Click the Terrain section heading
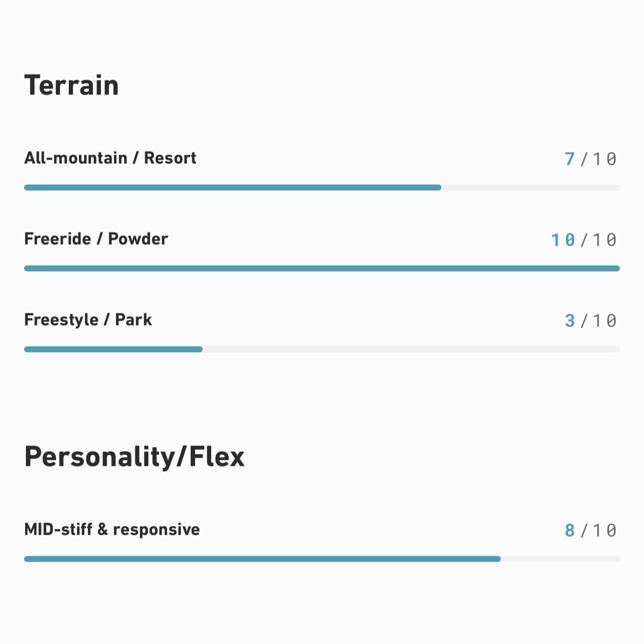Image resolution: width=644 pixels, height=644 pixels. 71,85
